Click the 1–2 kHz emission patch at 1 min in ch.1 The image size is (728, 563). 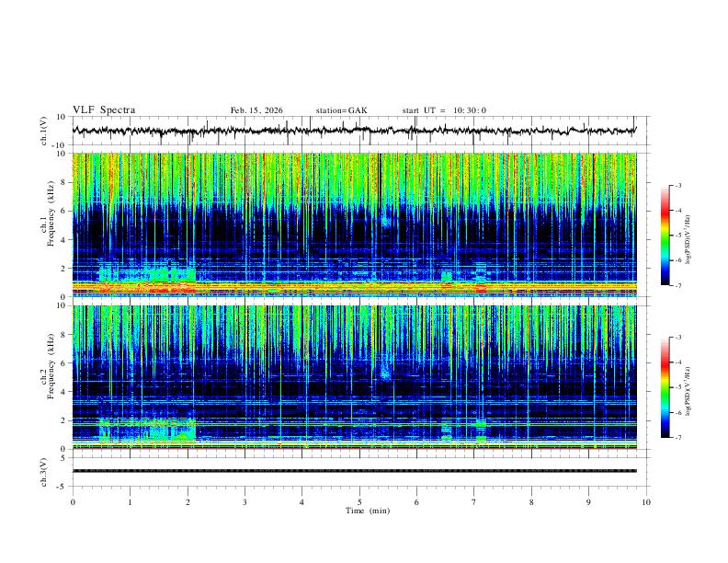tap(147, 273)
